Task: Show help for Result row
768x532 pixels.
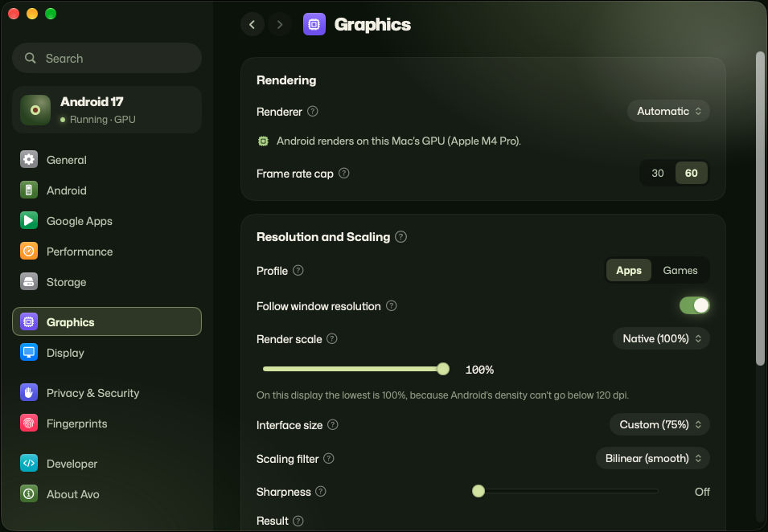Action: tap(298, 521)
